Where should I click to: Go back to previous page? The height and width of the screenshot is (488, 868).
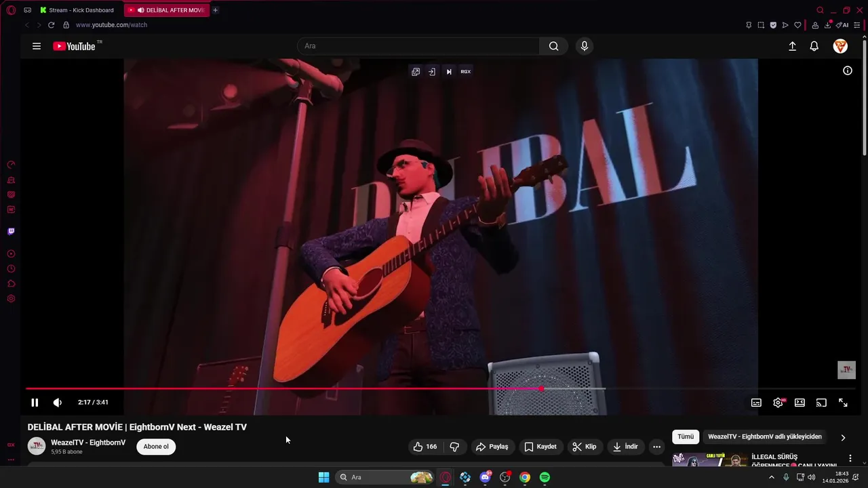pos(26,25)
